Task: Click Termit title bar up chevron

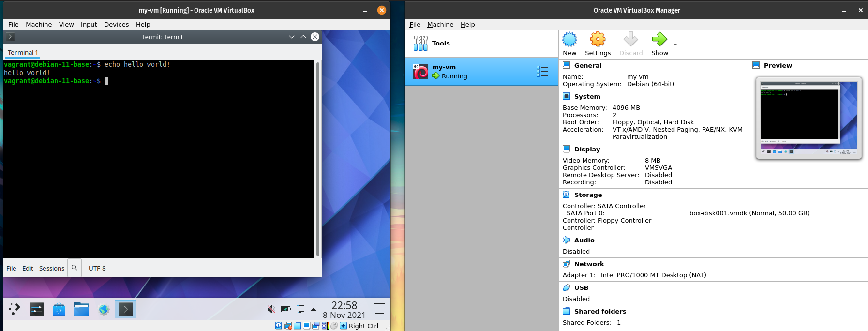Action: [x=303, y=37]
